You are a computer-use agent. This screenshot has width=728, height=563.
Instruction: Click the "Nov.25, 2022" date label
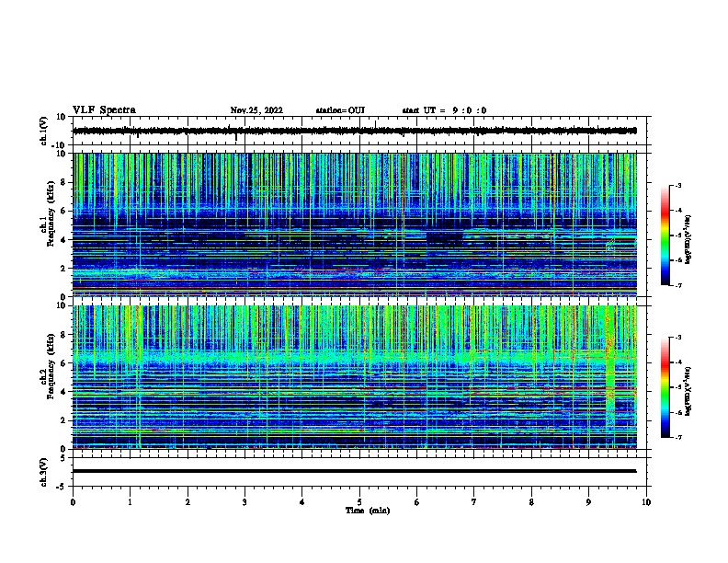[x=256, y=110]
